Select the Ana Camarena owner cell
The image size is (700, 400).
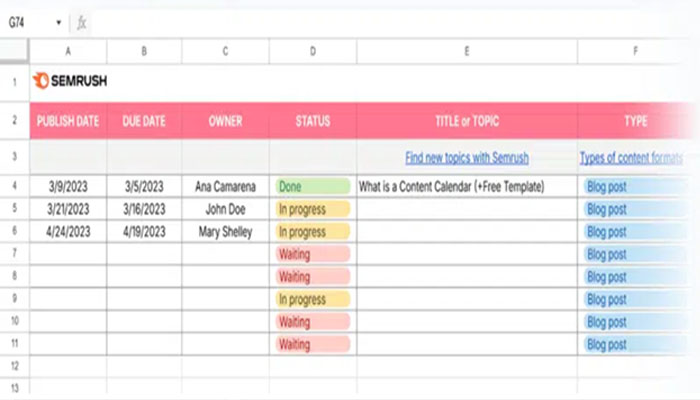click(x=226, y=186)
